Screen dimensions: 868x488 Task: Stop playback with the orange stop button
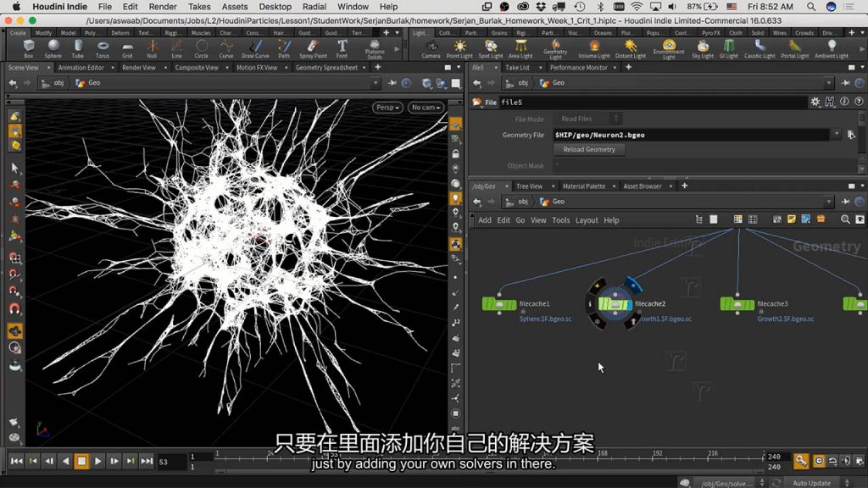click(x=81, y=460)
